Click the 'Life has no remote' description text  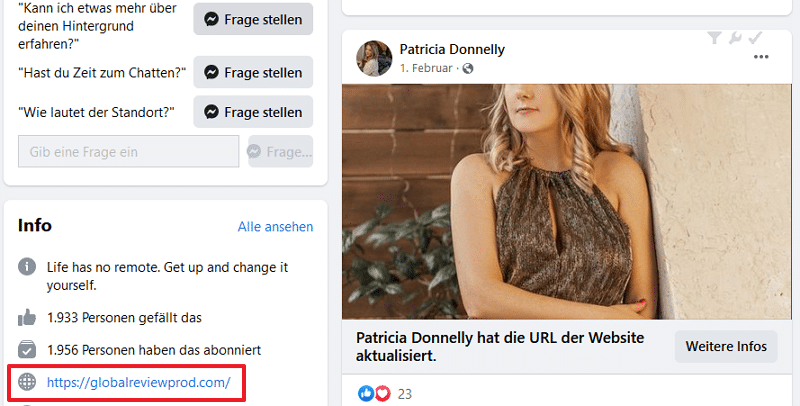pyautogui.click(x=167, y=276)
